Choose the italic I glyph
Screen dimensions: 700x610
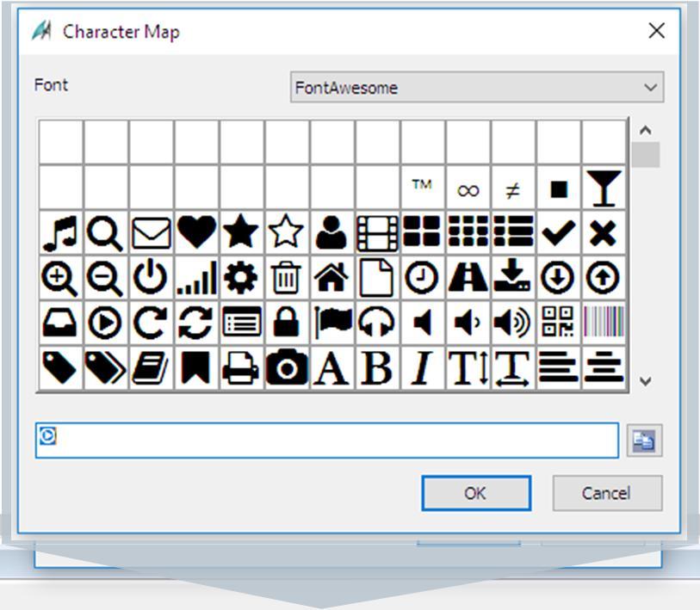[422, 368]
